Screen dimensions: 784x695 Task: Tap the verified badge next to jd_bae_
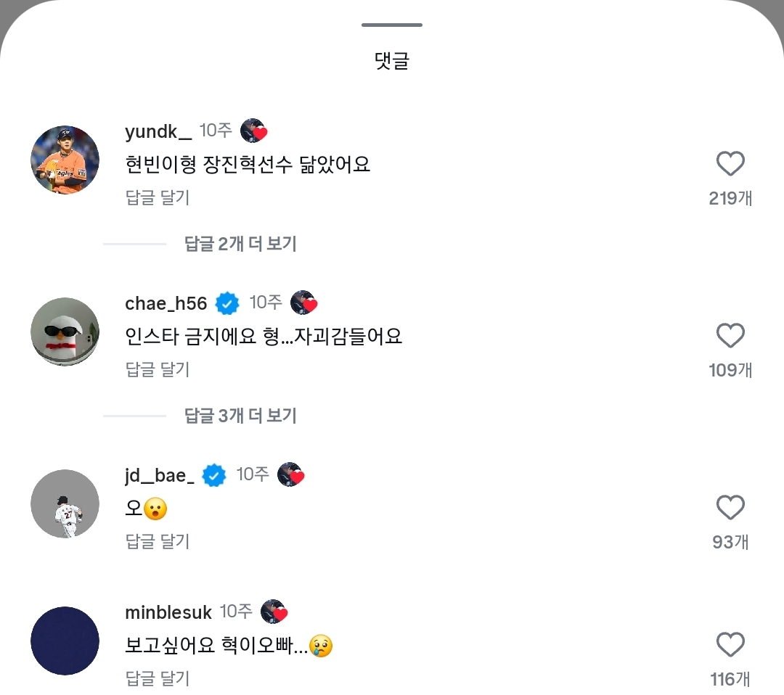(214, 475)
